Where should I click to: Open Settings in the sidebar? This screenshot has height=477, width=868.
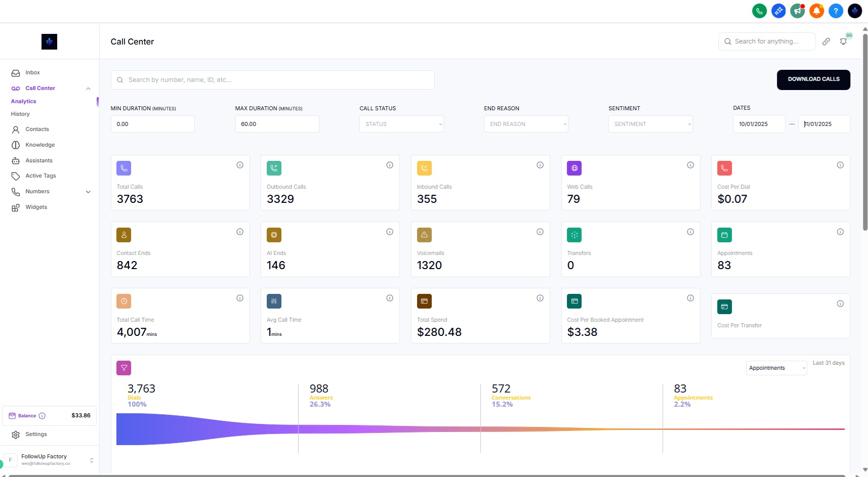point(36,435)
